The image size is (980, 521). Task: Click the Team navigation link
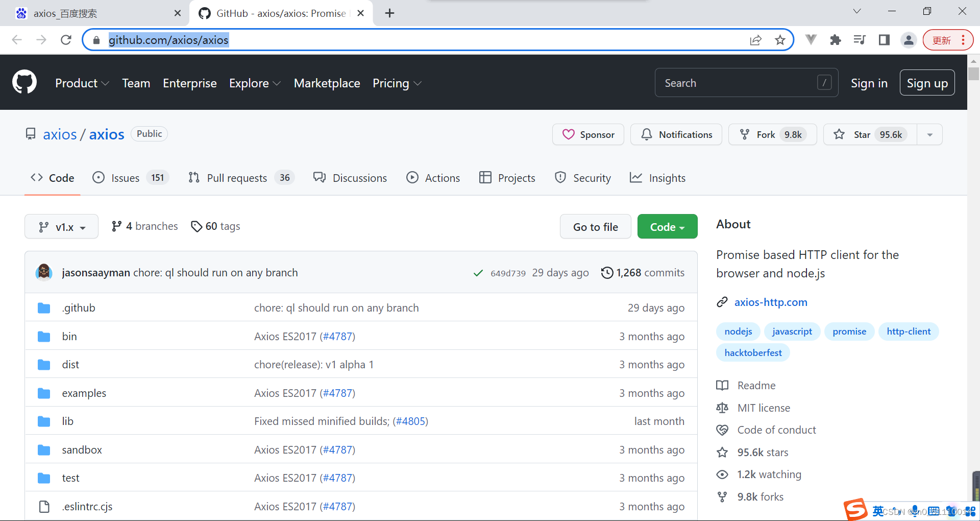136,83
